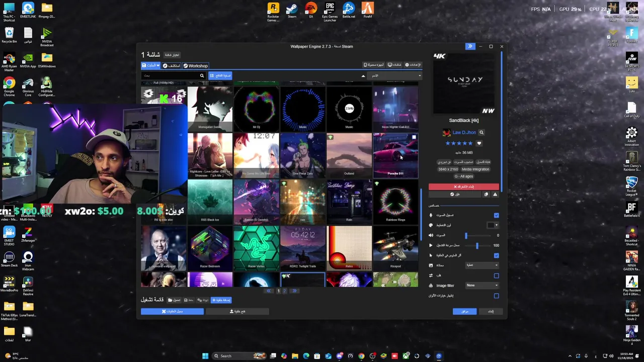This screenshot has height=362, width=644.
Task: Click the playlist configure gears button
Action: [203, 300]
